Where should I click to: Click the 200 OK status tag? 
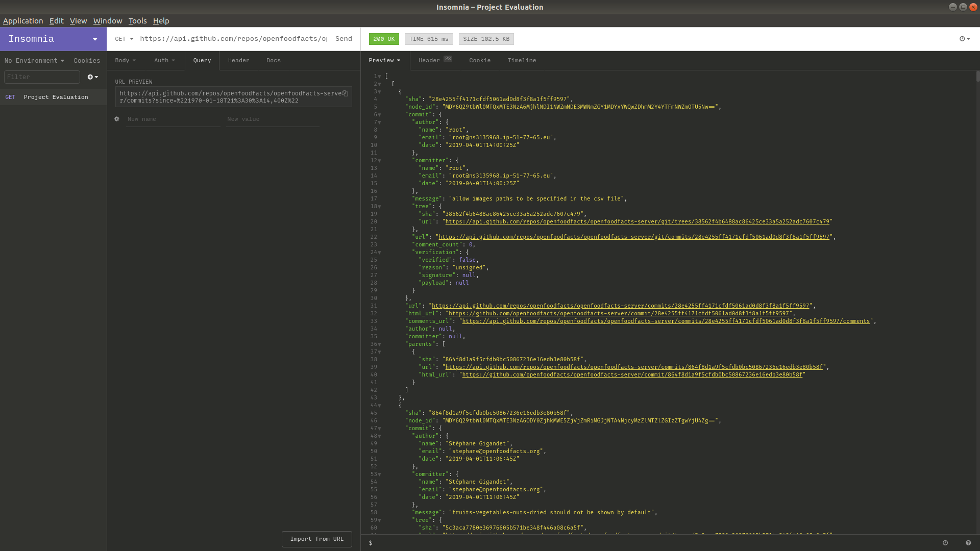(384, 39)
